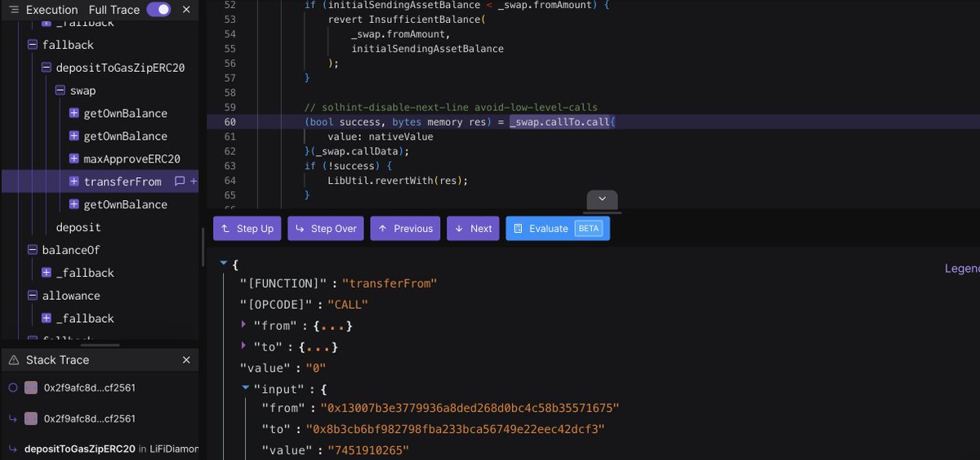Screen dimensions: 980x460
Task: Go to the Previous step
Action: [x=405, y=229]
